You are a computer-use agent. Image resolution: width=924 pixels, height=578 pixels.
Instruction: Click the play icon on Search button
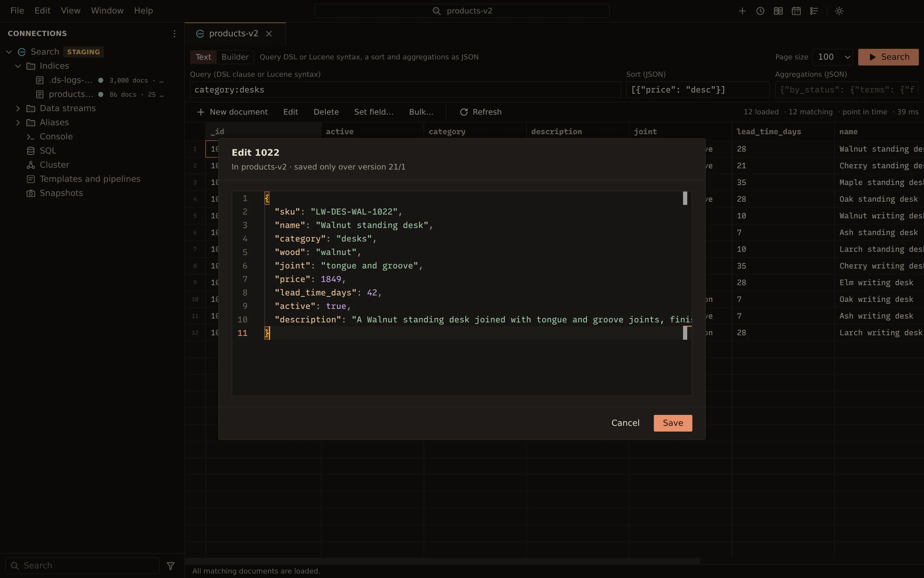coord(872,57)
